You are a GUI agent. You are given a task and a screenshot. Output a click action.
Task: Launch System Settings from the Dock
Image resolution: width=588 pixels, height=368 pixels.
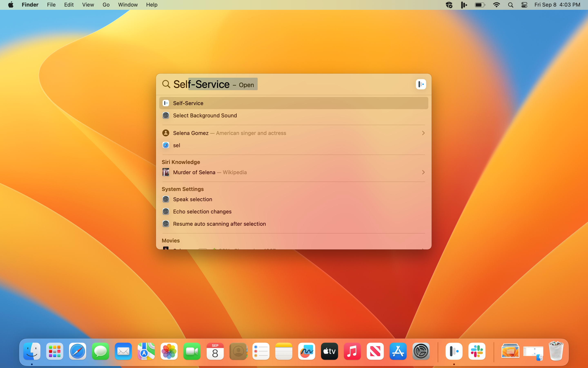(x=421, y=351)
